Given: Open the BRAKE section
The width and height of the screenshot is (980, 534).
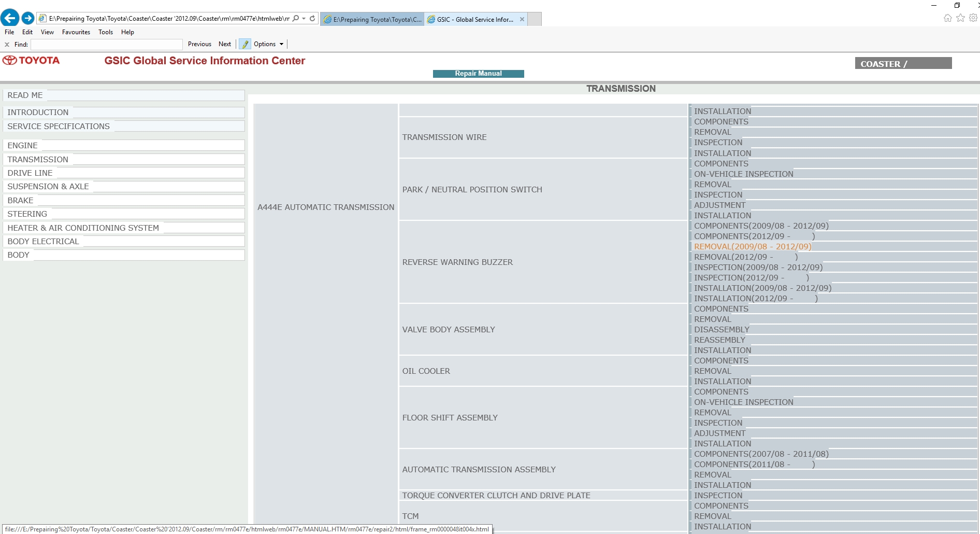Looking at the screenshot, I should coord(124,200).
